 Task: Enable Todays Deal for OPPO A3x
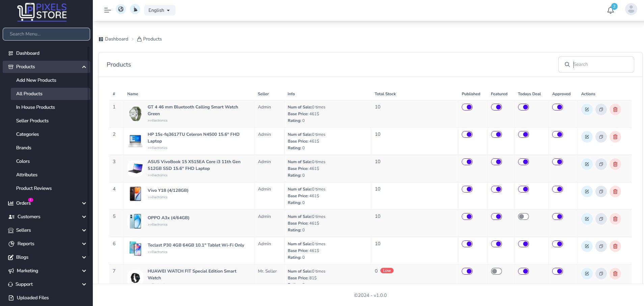click(523, 216)
